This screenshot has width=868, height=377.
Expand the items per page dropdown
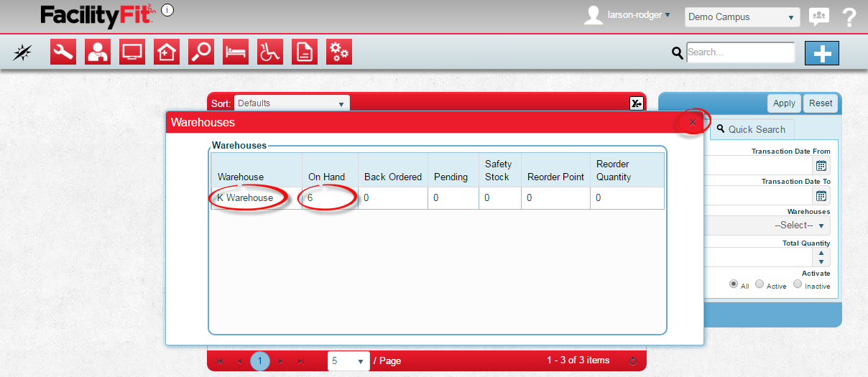(348, 360)
